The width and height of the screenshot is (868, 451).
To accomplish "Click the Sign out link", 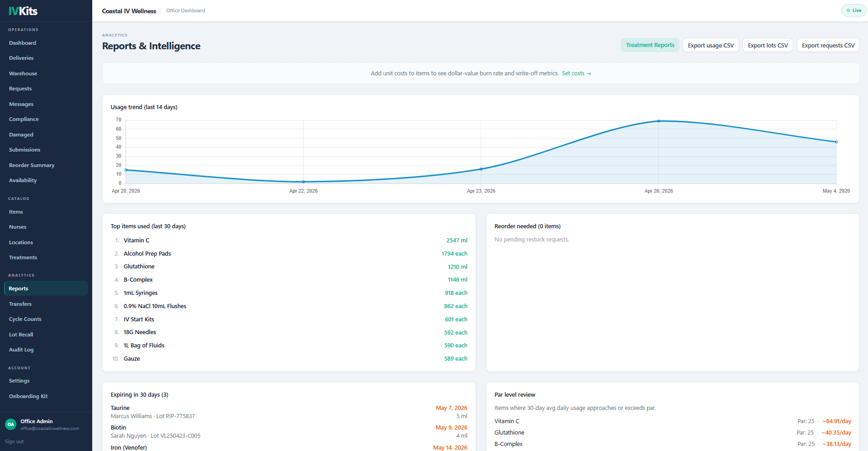I will (x=14, y=441).
